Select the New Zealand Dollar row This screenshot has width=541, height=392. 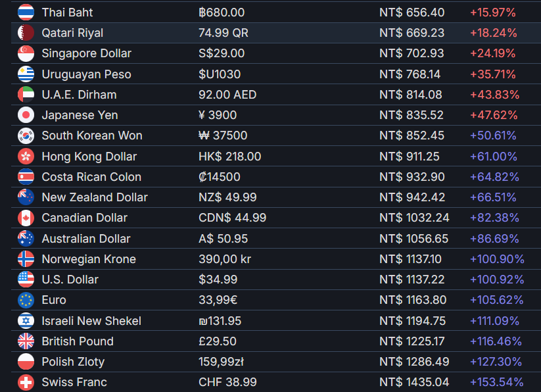click(276, 197)
